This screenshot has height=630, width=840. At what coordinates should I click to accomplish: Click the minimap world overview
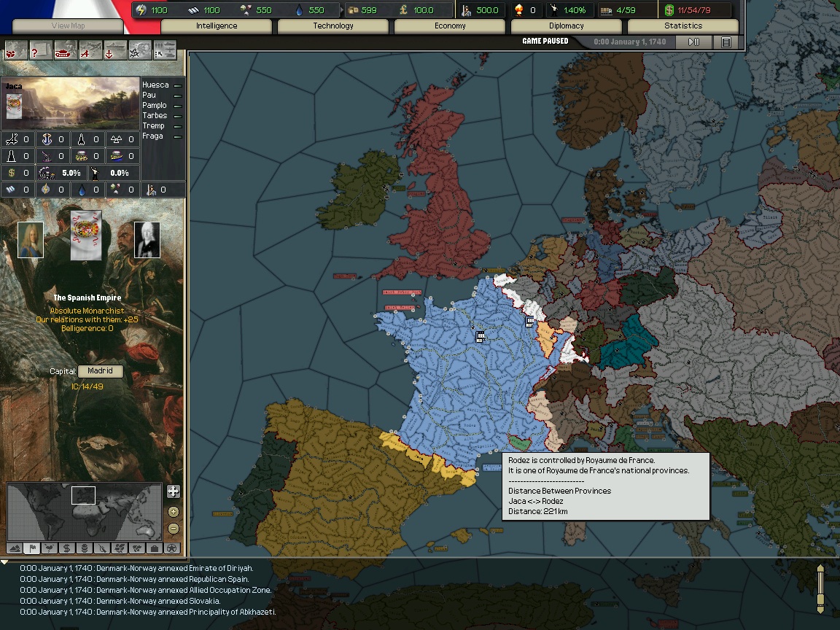[84, 510]
